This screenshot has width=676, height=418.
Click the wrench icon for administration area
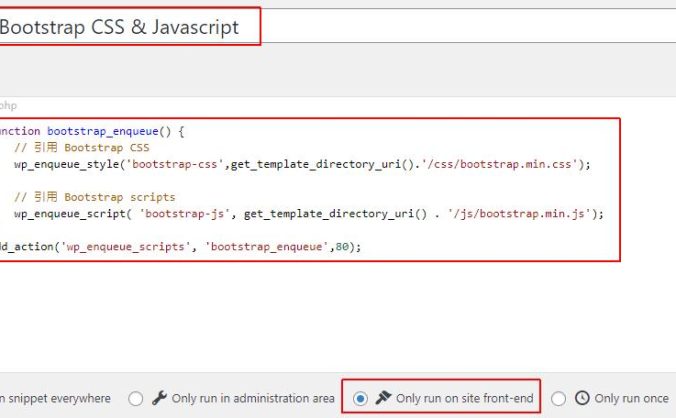click(x=159, y=398)
